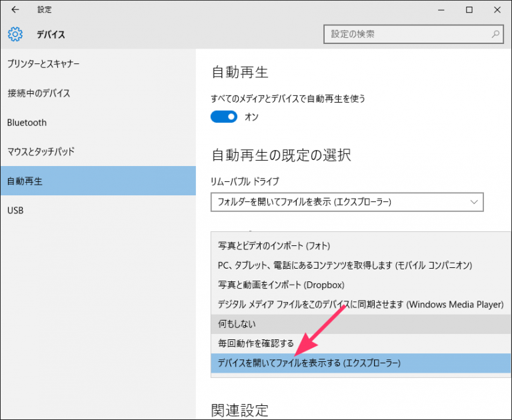512x420 pixels.
Task: Click the Devices gear icon
Action: tap(15, 34)
